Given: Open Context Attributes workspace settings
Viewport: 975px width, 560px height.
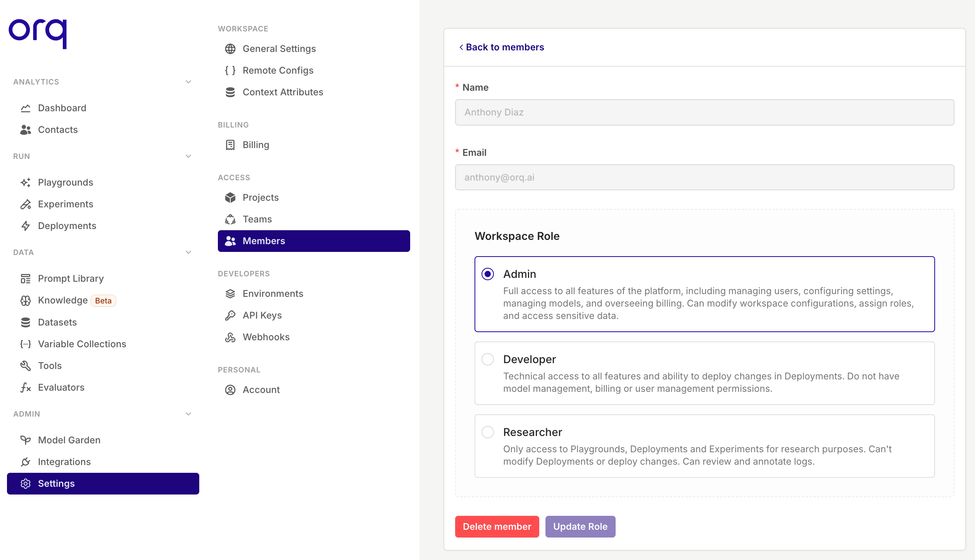Looking at the screenshot, I should click(x=283, y=92).
